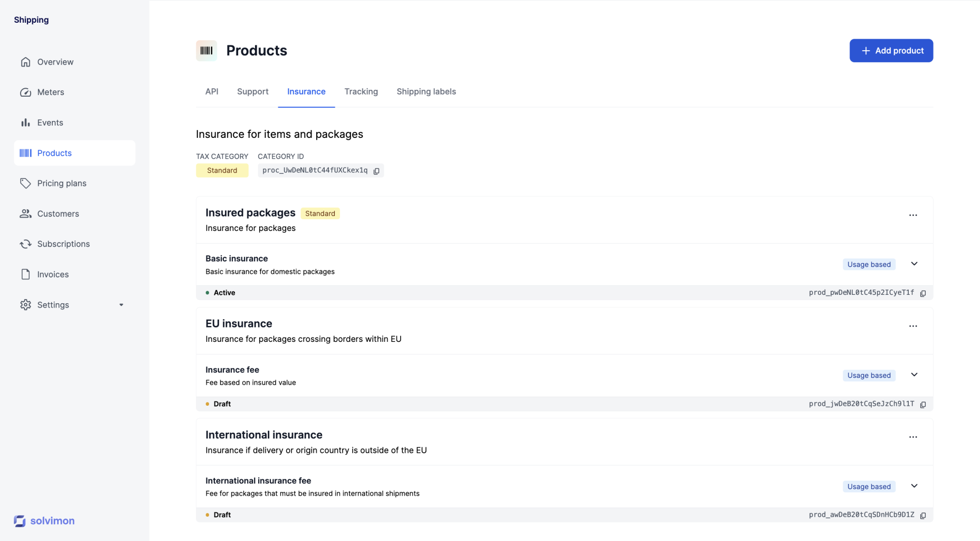Click the Standard tax category badge
Screen dimensions: 980x541
[x=222, y=170]
